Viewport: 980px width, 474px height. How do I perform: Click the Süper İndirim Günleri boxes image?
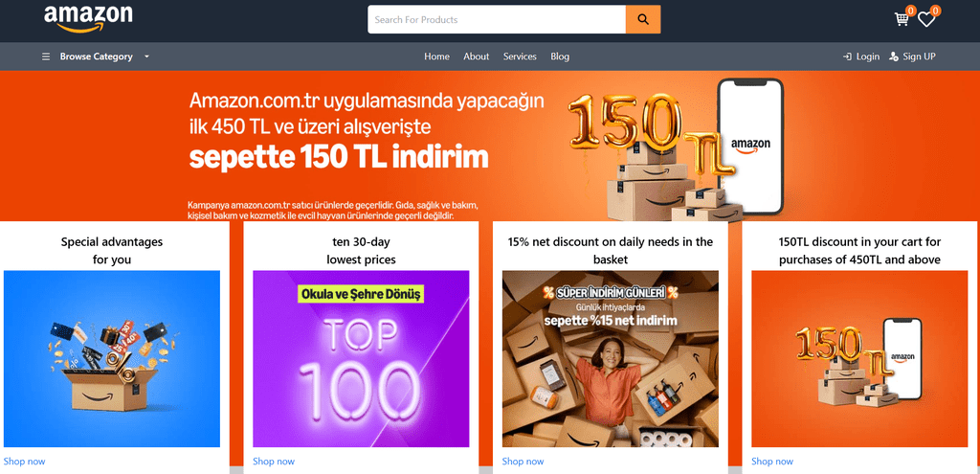click(611, 359)
